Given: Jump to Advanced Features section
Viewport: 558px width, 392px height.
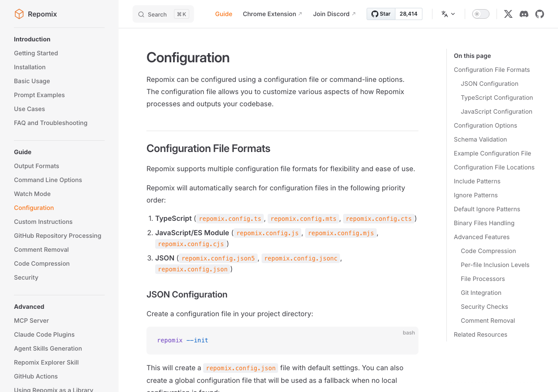Looking at the screenshot, I should click(x=482, y=237).
